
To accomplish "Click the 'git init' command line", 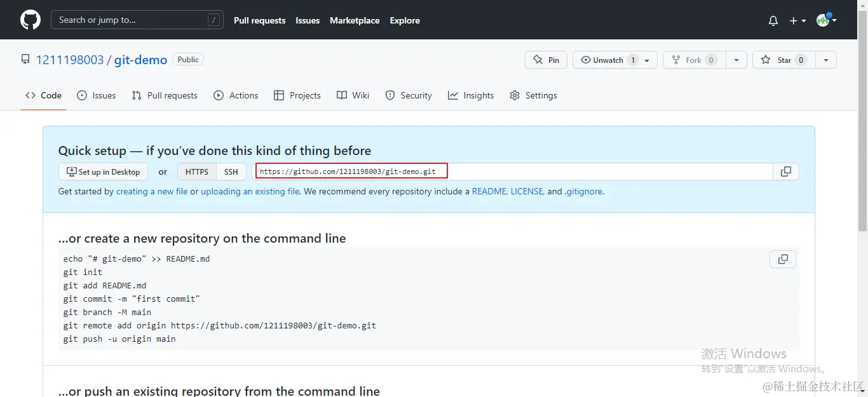I will pyautogui.click(x=83, y=272).
